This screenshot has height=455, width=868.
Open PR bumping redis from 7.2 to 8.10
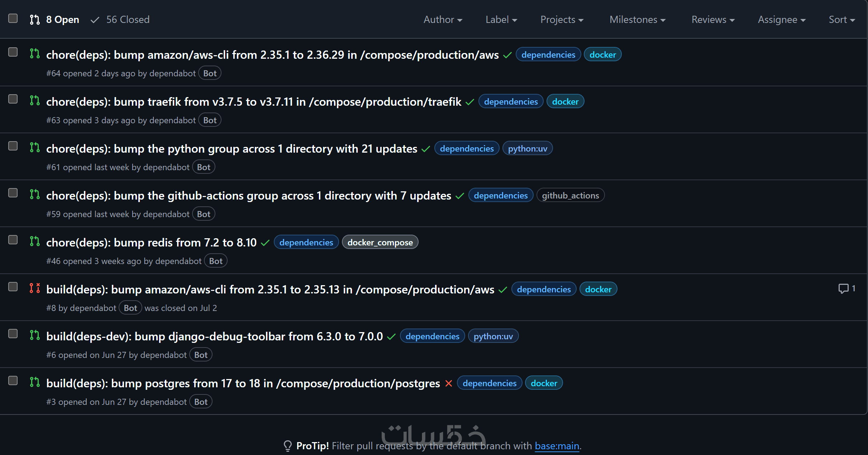click(152, 243)
